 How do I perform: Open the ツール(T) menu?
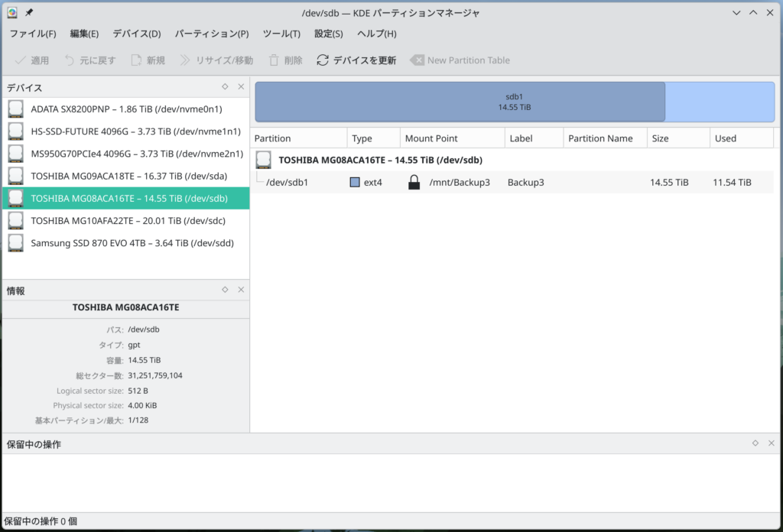coord(281,34)
